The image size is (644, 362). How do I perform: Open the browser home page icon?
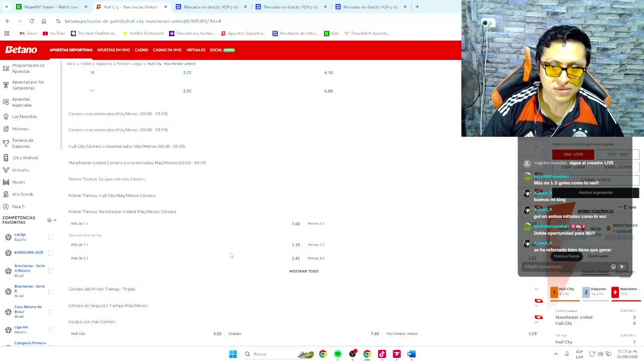[44, 21]
